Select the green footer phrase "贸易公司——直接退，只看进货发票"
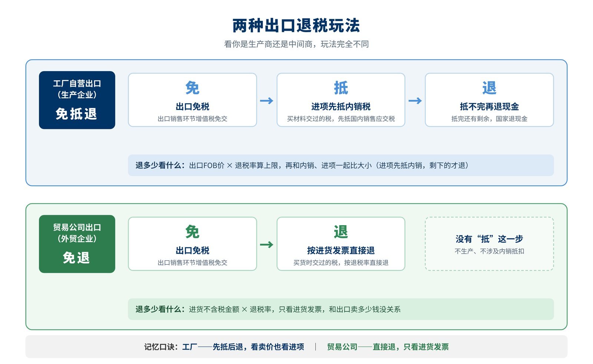Image resolution: width=593 pixels, height=364 pixels. (x=388, y=347)
